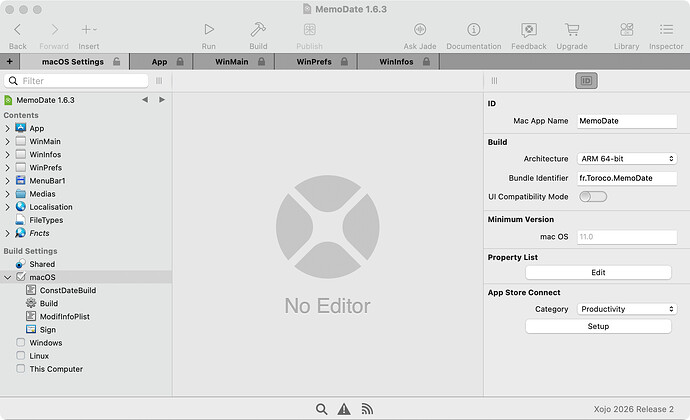Go to previous item navigator arrow
This screenshot has width=690, height=420.
pyautogui.click(x=145, y=100)
